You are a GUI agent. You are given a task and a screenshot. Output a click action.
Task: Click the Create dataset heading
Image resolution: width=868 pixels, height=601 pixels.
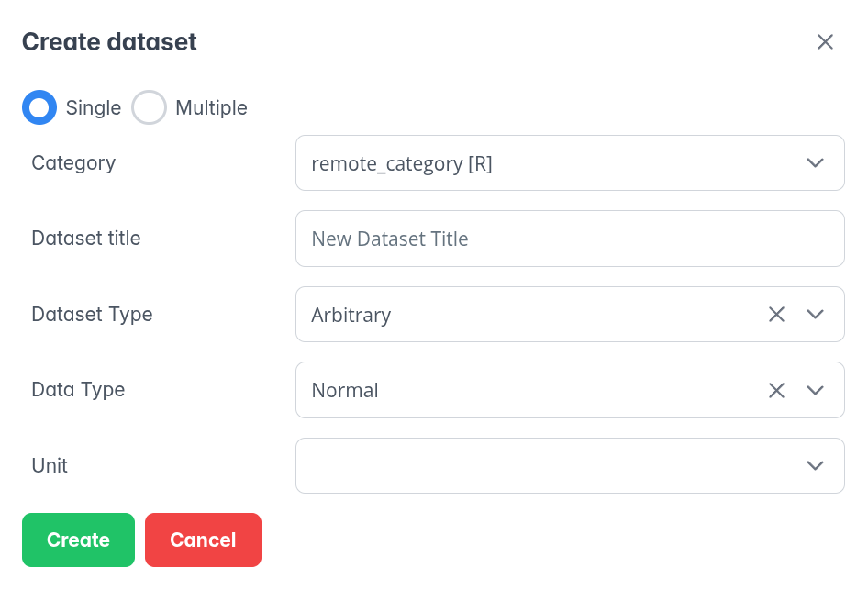(x=109, y=42)
